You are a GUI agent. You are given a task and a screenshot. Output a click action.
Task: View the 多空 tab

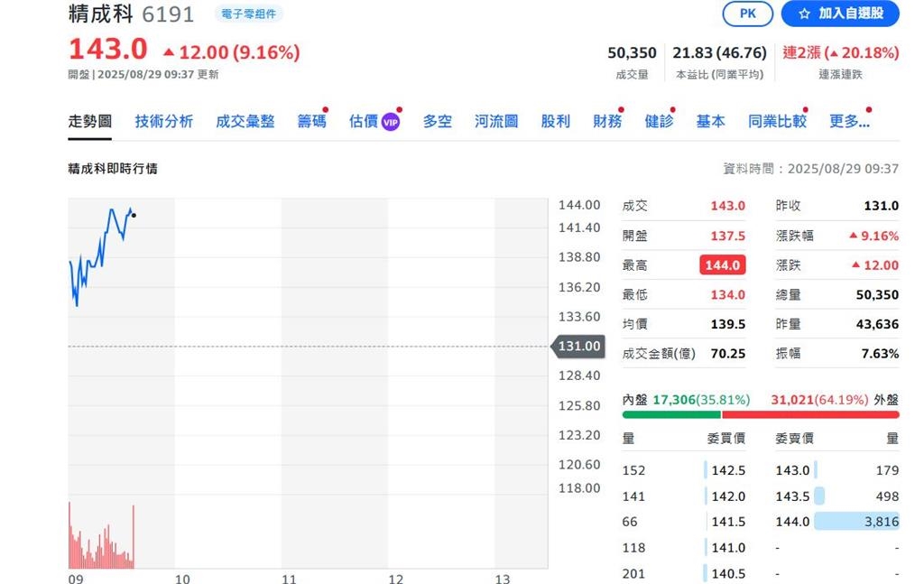[x=437, y=120]
